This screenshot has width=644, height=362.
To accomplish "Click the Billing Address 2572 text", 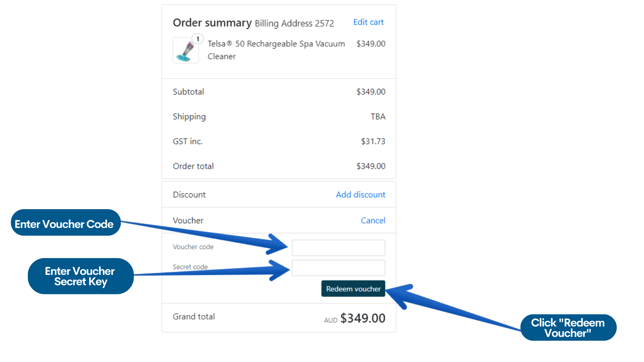I will click(x=294, y=23).
